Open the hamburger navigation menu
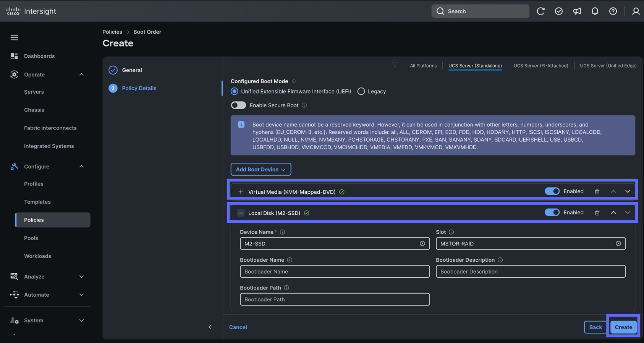Screen dimensions: 644x343 (14, 37)
